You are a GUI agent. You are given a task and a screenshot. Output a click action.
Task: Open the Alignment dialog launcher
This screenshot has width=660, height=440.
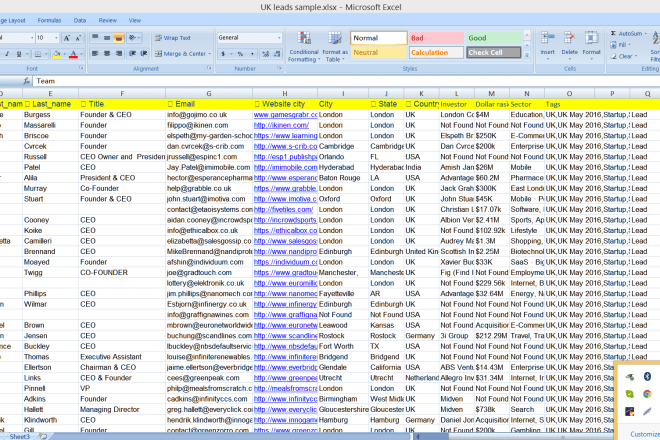point(209,68)
